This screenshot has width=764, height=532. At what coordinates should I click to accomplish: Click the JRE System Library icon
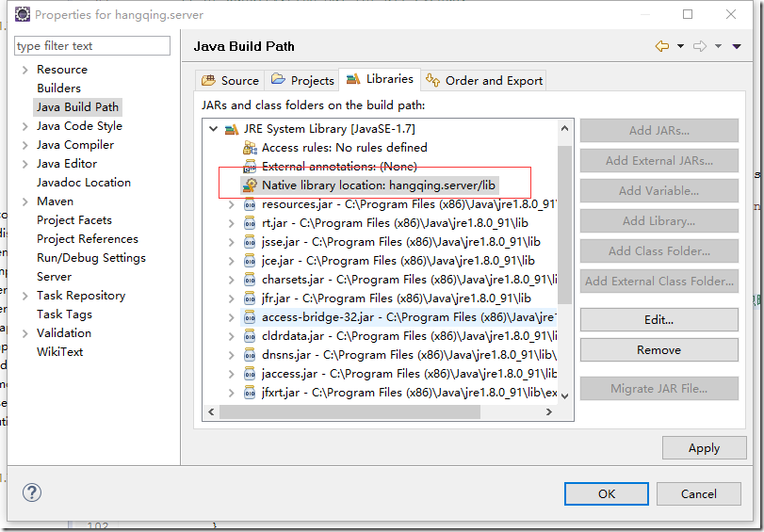tap(232, 129)
